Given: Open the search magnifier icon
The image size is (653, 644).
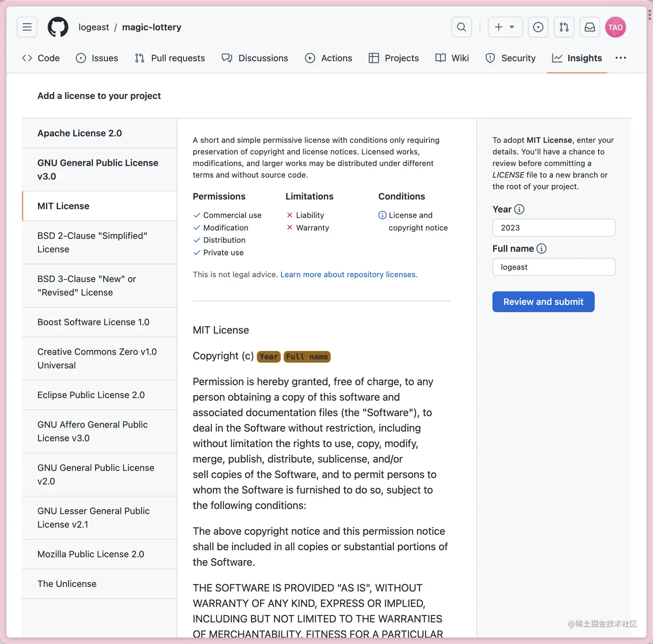Looking at the screenshot, I should (461, 27).
